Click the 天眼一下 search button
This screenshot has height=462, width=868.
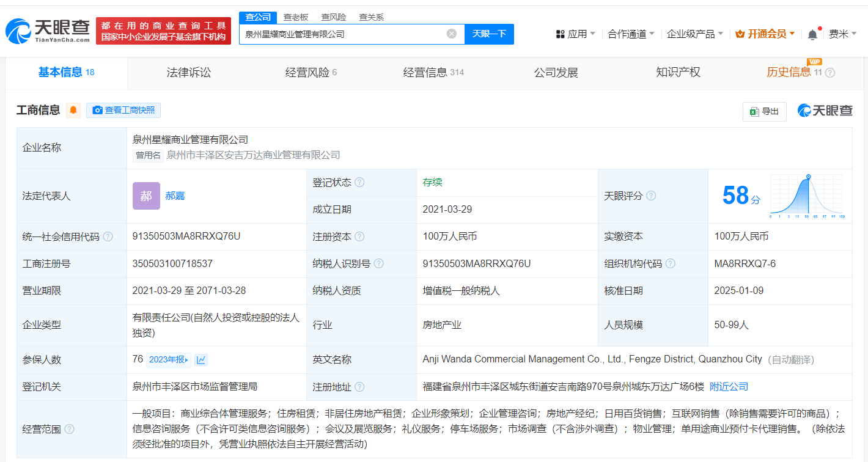coord(490,34)
